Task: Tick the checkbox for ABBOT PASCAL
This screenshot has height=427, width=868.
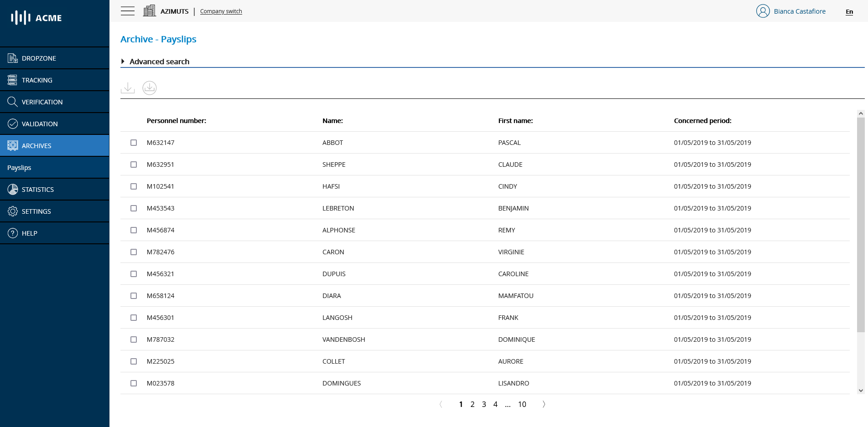Action: point(133,143)
